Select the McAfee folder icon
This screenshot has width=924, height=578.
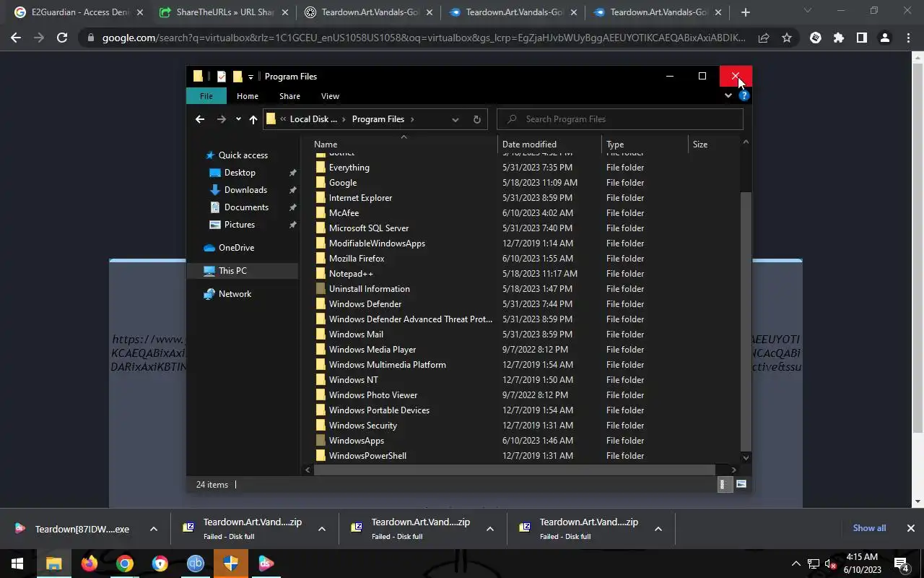(321, 213)
